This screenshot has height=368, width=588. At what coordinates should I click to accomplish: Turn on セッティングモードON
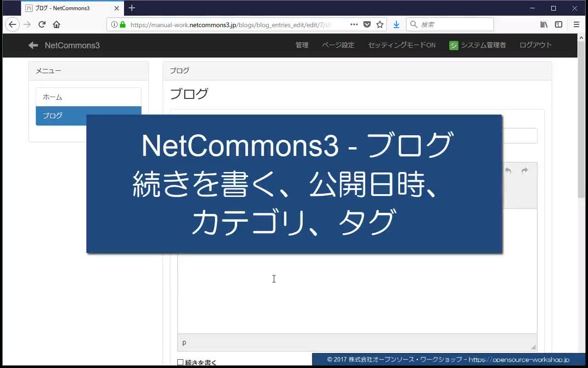point(401,45)
